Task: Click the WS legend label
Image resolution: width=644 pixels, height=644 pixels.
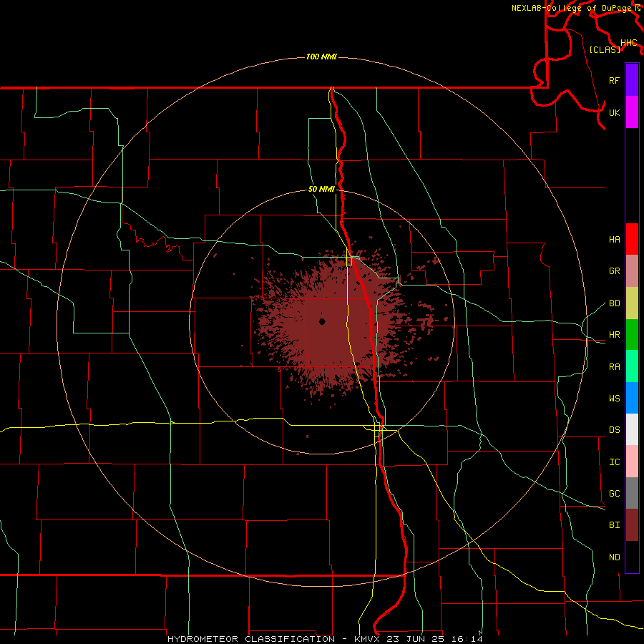Action: tap(615, 398)
